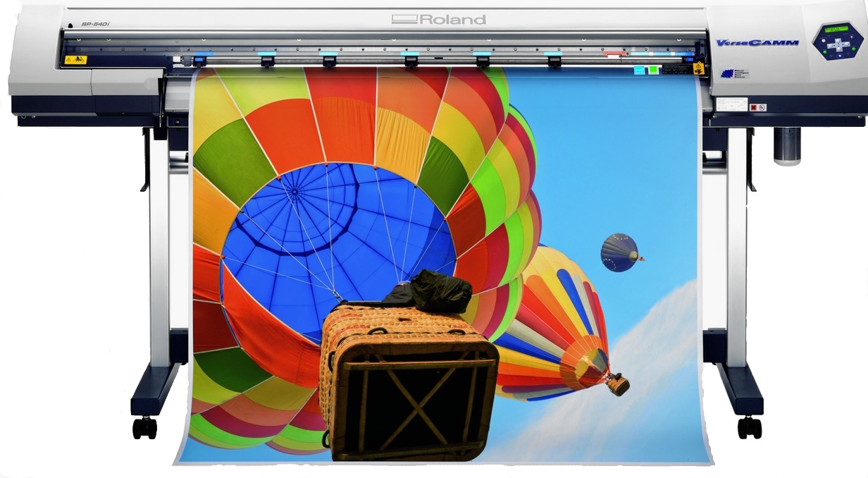Tap the white round button left of arrows
This screenshot has height=478, width=868.
coord(824,41)
